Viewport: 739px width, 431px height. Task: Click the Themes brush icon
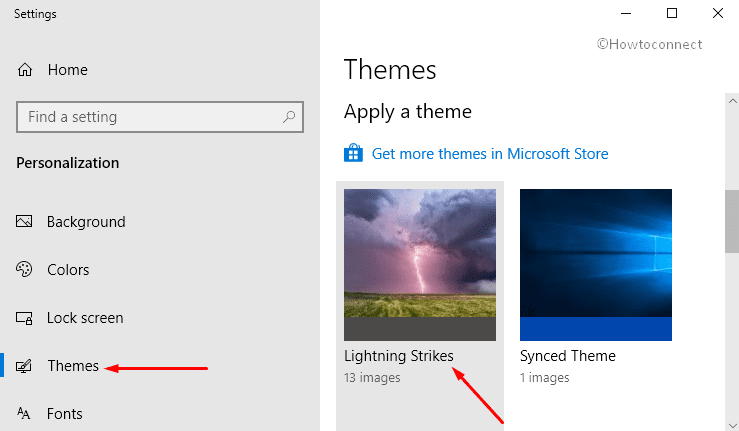coord(24,366)
